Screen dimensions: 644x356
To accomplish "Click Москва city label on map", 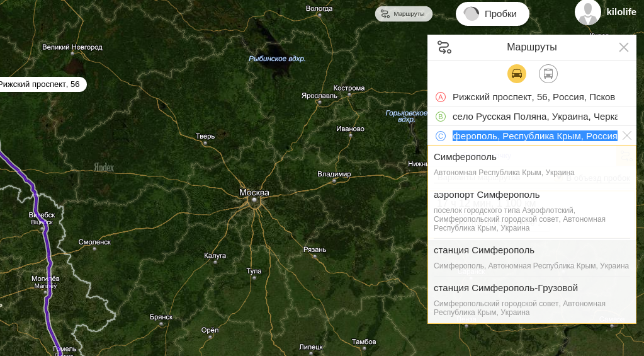I will click(254, 192).
